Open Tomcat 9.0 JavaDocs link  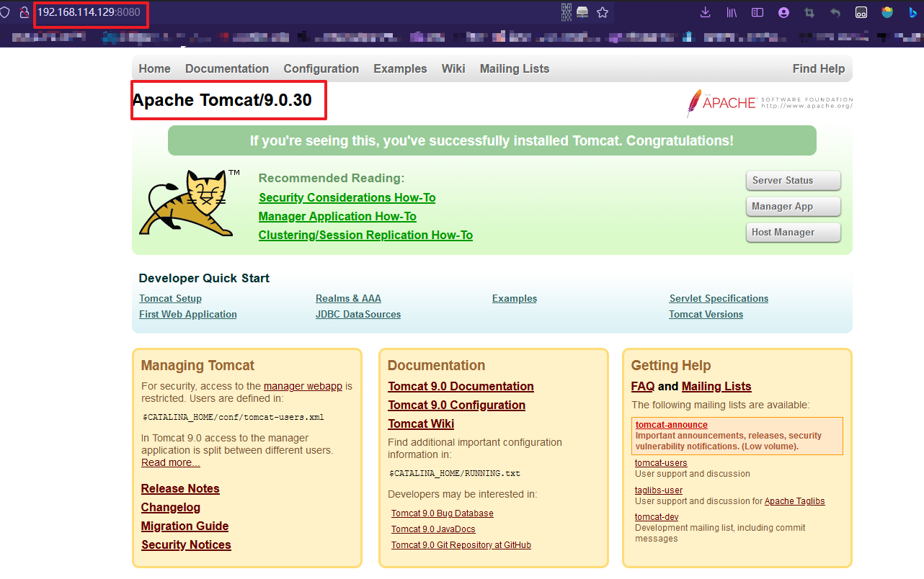pyautogui.click(x=433, y=529)
